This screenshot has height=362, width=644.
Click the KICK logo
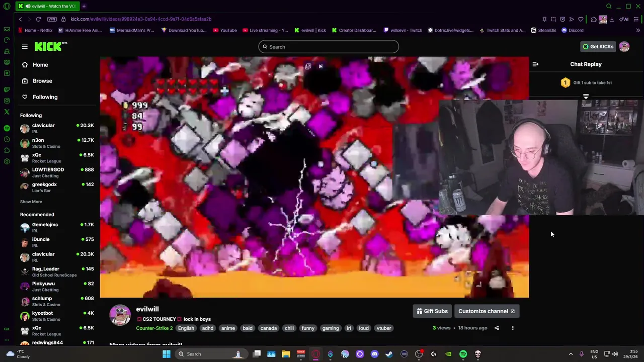click(x=51, y=47)
